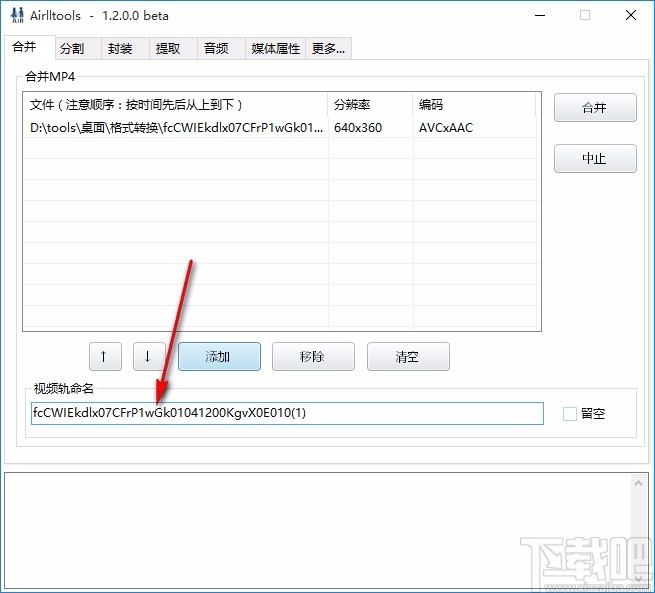This screenshot has height=593, width=655.
Task: Minimize the Airlltools window
Action: [540, 15]
